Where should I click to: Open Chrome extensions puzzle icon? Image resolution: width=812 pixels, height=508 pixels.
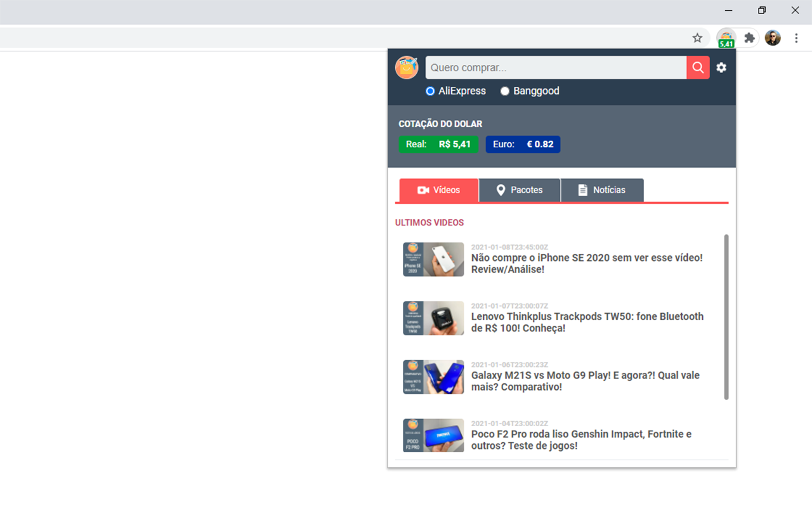(x=749, y=38)
